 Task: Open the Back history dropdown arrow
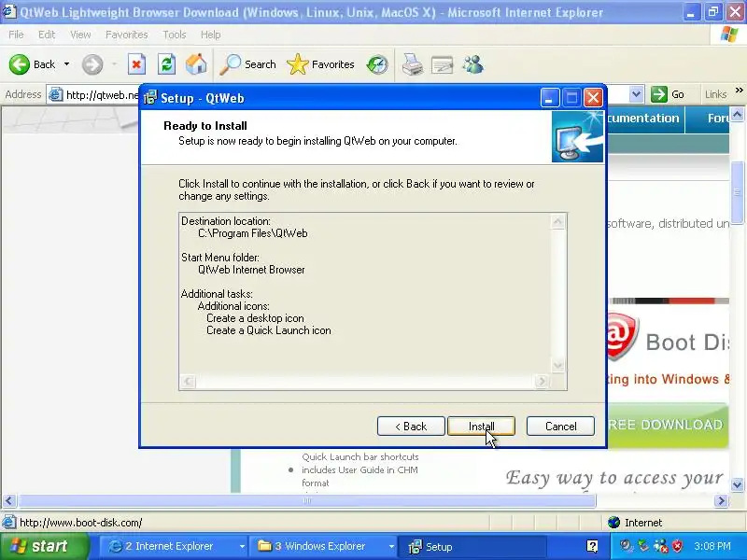tap(66, 64)
